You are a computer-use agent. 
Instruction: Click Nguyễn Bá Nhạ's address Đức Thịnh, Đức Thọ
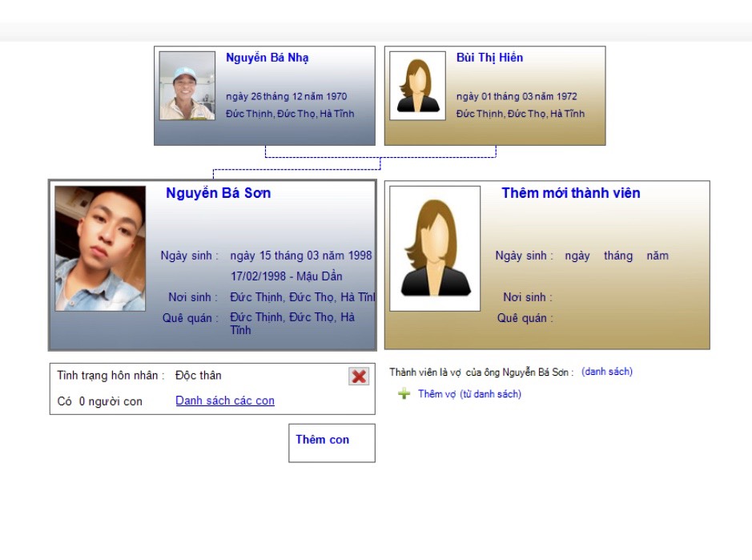(x=290, y=114)
